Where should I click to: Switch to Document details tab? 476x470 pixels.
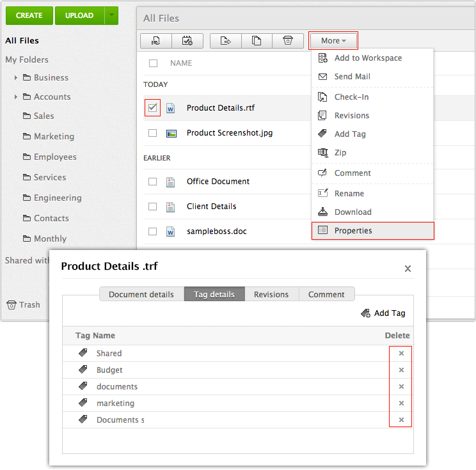(x=141, y=294)
